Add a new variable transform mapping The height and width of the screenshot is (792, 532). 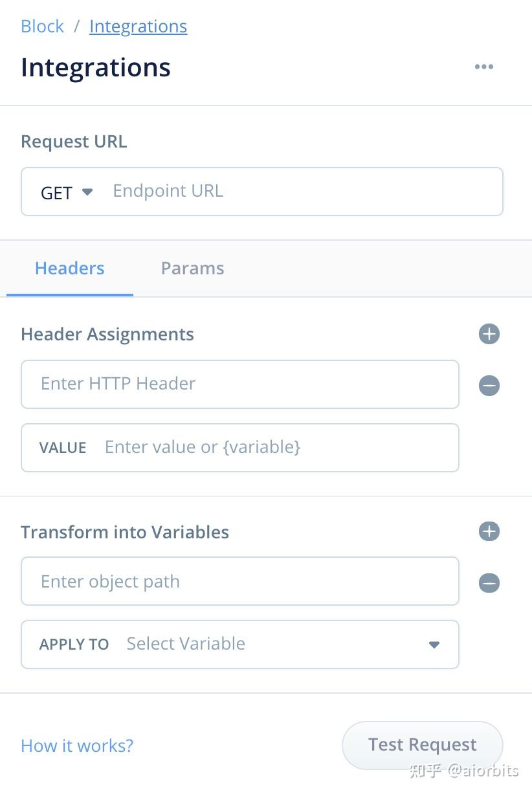[489, 531]
